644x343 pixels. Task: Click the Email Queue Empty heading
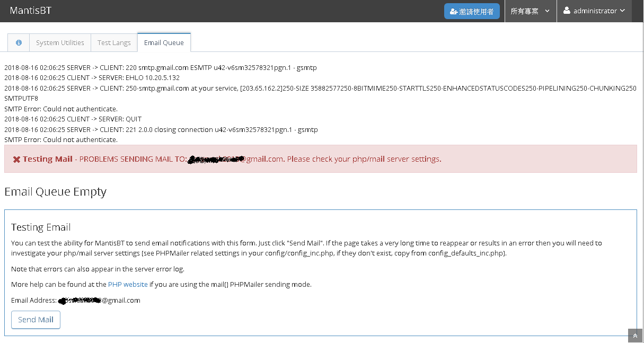pyautogui.click(x=56, y=192)
